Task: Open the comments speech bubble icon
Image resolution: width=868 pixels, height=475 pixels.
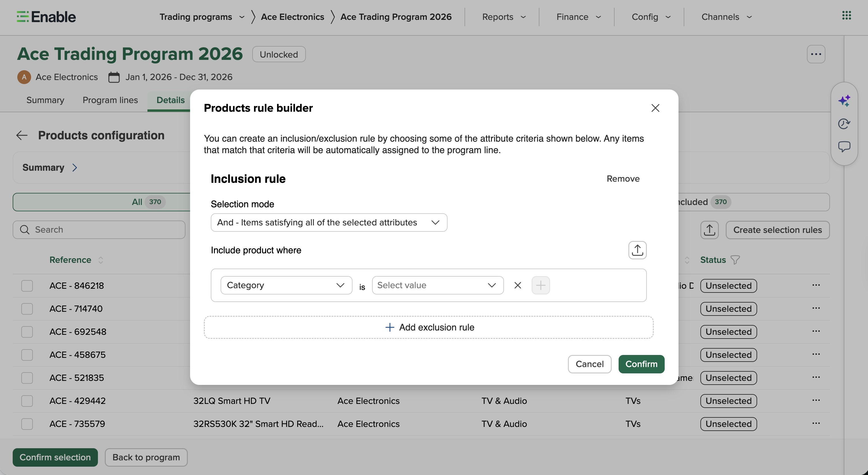Action: 844,147
